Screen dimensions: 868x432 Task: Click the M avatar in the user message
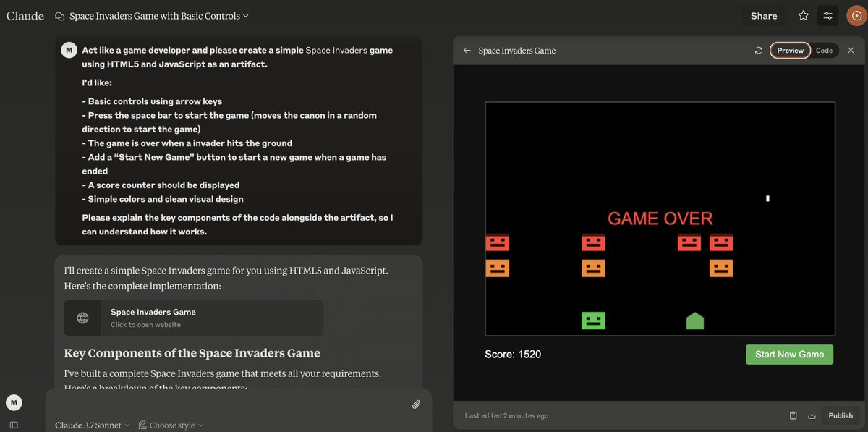[69, 50]
